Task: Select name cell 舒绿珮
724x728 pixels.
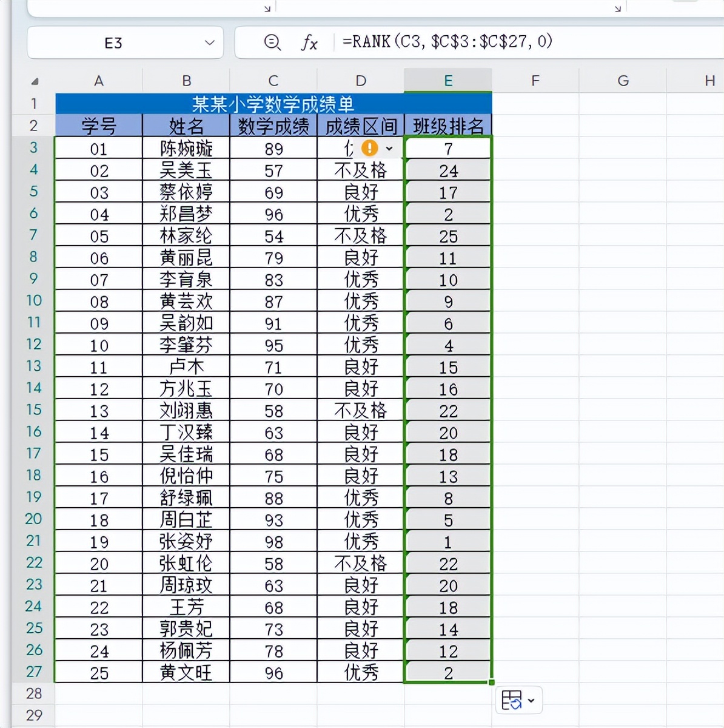Action: coord(186,497)
